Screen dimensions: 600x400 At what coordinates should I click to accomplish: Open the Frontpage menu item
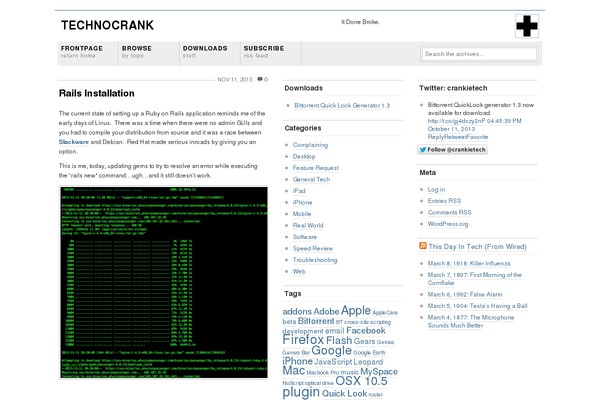(x=87, y=52)
